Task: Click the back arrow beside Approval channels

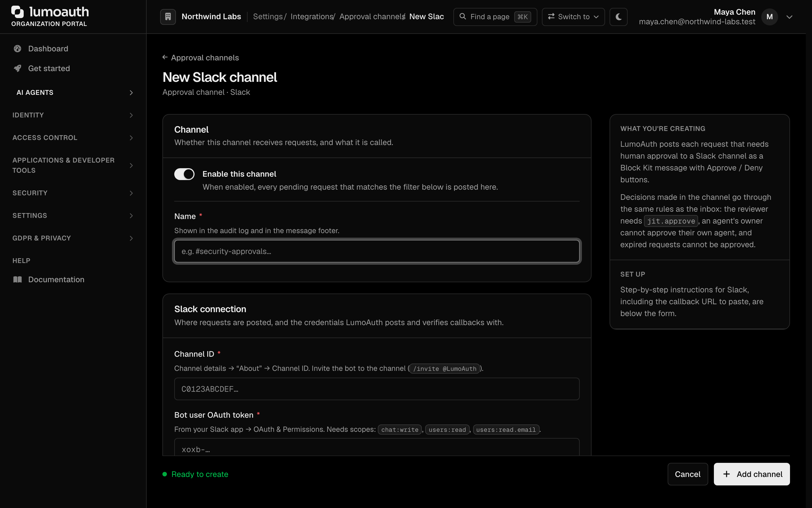Action: click(x=165, y=58)
